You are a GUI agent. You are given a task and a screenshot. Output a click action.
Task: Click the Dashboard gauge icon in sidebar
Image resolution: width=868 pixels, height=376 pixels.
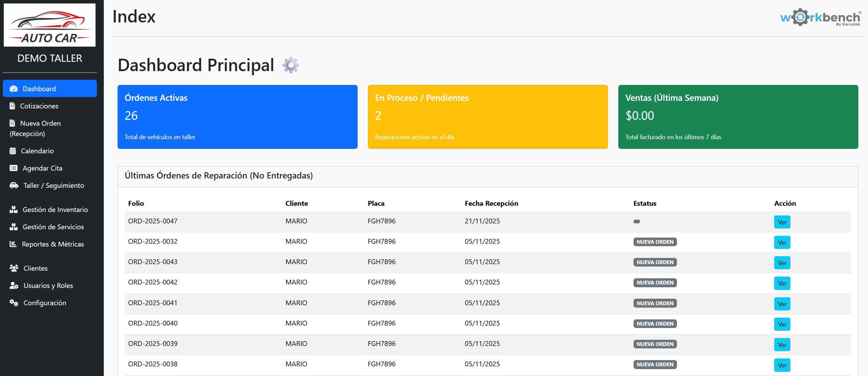pos(13,89)
